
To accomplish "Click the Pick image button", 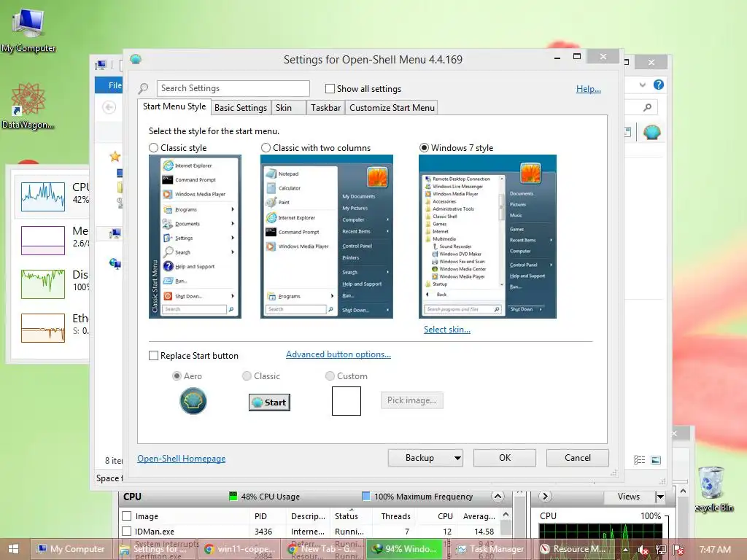I will point(411,400).
